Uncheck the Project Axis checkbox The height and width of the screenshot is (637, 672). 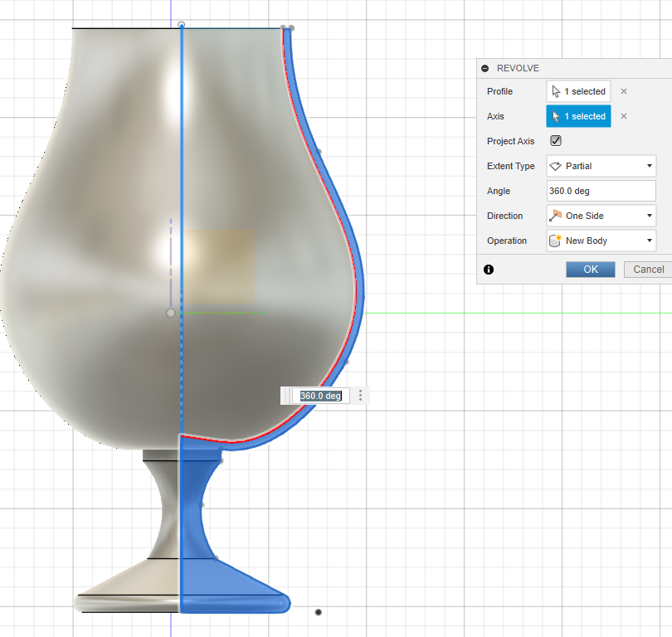(x=556, y=141)
